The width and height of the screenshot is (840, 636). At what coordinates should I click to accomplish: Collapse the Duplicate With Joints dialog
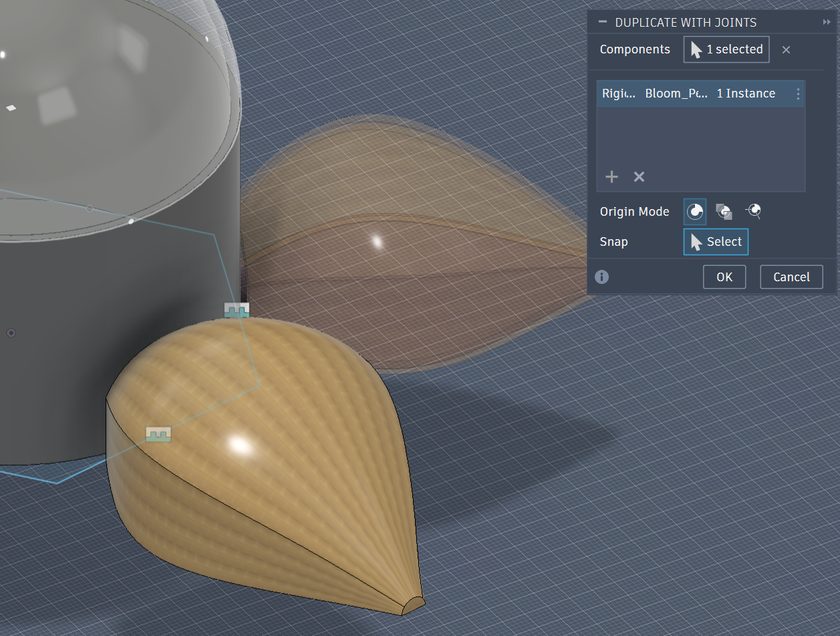click(x=603, y=22)
